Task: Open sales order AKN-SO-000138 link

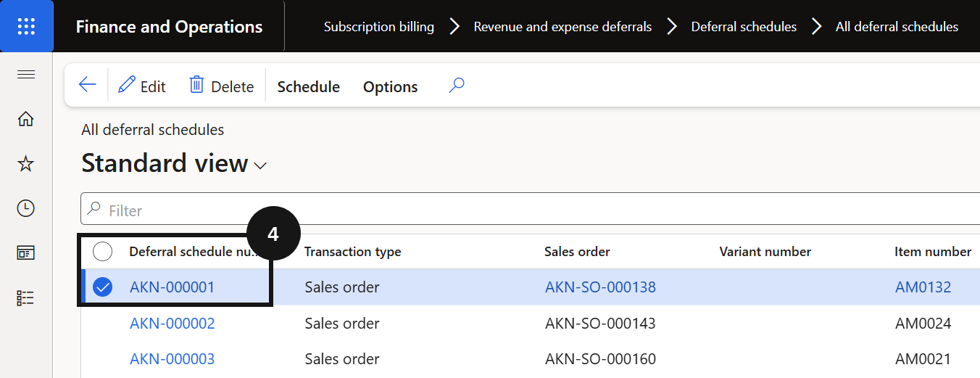Action: point(600,287)
